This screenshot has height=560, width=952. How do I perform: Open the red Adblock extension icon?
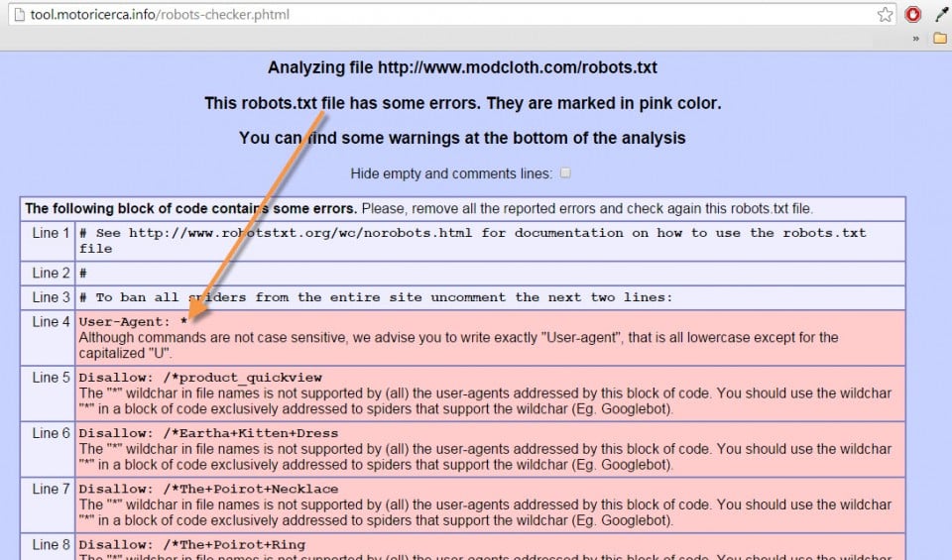click(x=912, y=15)
